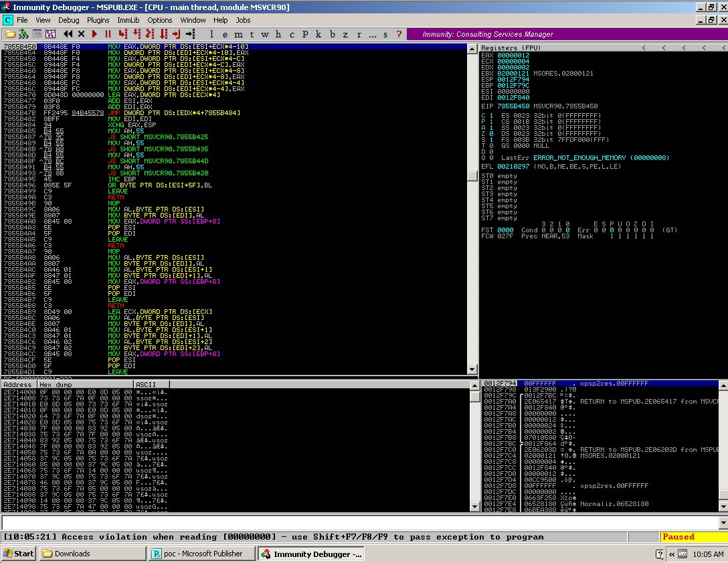The width and height of the screenshot is (728, 563).
Task: Show windows list with the 'w' icon
Action: pyautogui.click(x=265, y=34)
